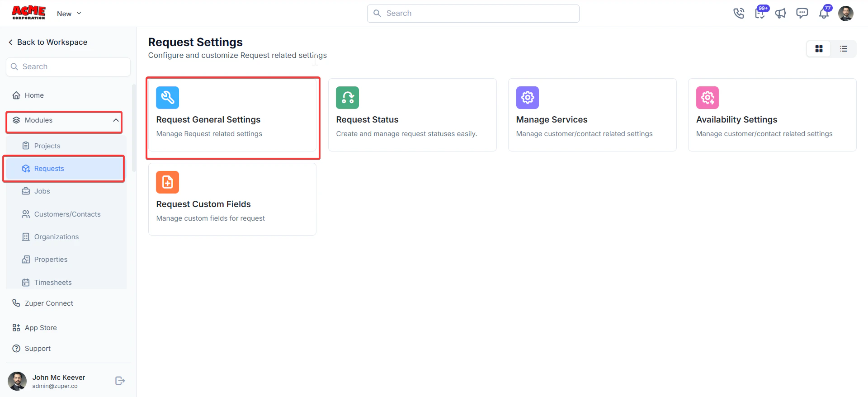868x397 pixels.
Task: Open the profile avatar in top bar
Action: [x=845, y=14]
